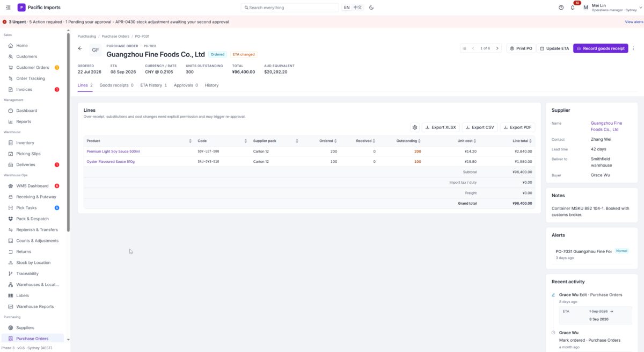Click the sidebar vertical scrollbar
This screenshot has width=644, height=352.
[68, 132]
